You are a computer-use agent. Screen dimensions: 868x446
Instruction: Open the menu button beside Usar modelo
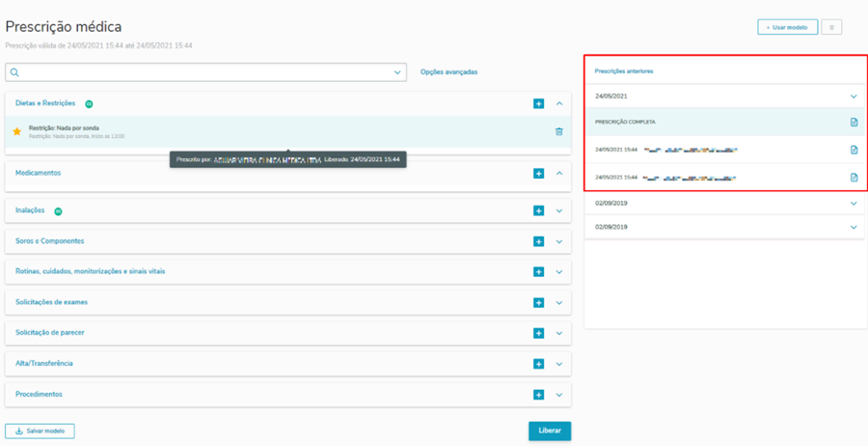831,27
